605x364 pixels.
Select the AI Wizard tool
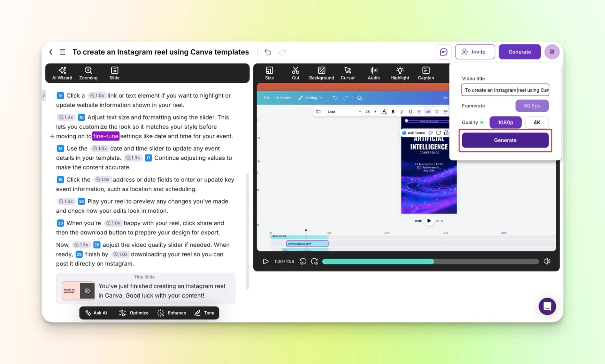[x=62, y=73]
